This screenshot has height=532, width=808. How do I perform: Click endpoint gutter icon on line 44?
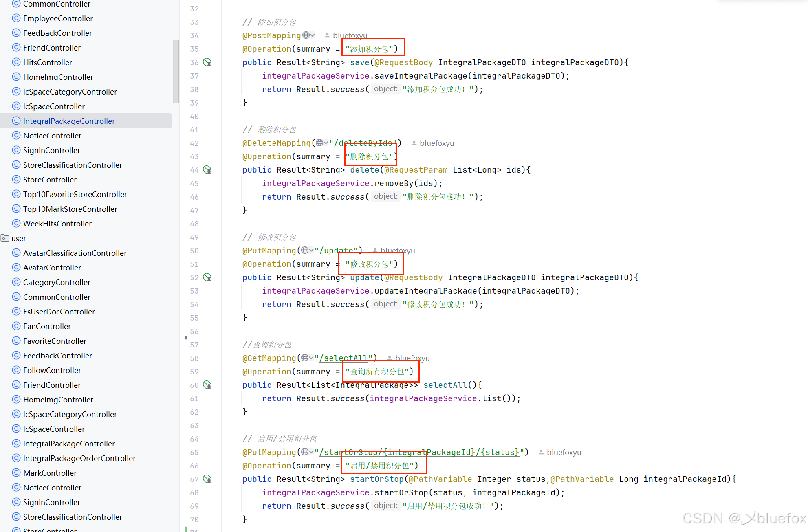tap(207, 170)
